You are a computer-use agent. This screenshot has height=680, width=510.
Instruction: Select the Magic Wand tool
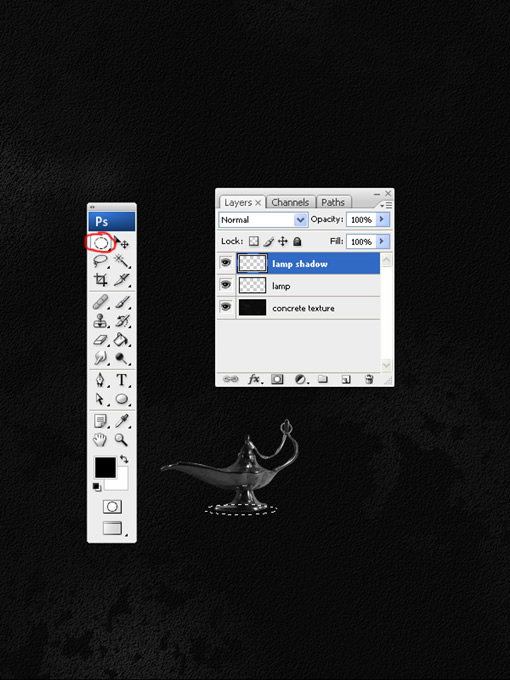pyautogui.click(x=122, y=261)
